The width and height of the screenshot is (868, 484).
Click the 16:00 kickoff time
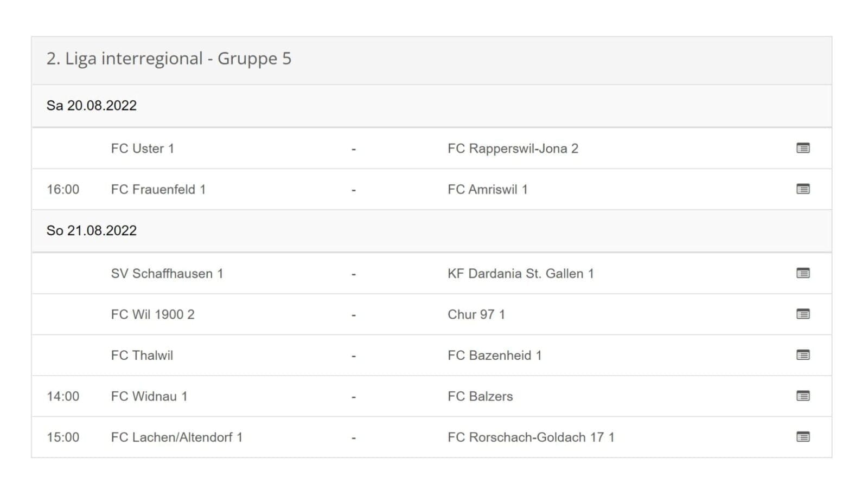coord(63,190)
